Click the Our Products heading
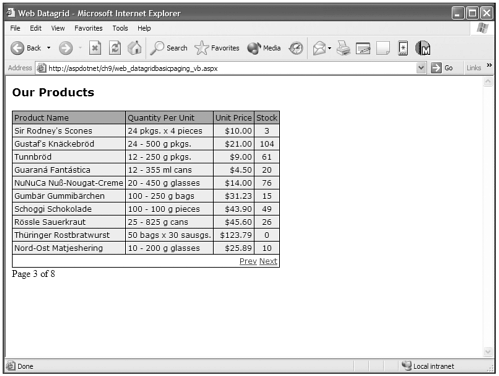The width and height of the screenshot is (499, 376). click(x=53, y=92)
